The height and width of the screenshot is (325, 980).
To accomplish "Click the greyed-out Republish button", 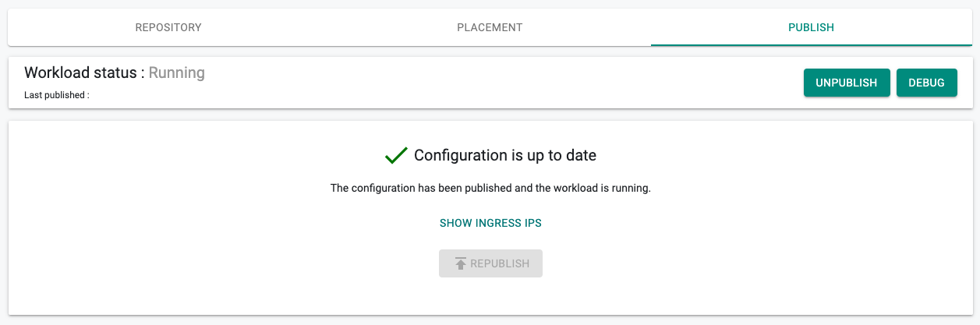I will [490, 263].
